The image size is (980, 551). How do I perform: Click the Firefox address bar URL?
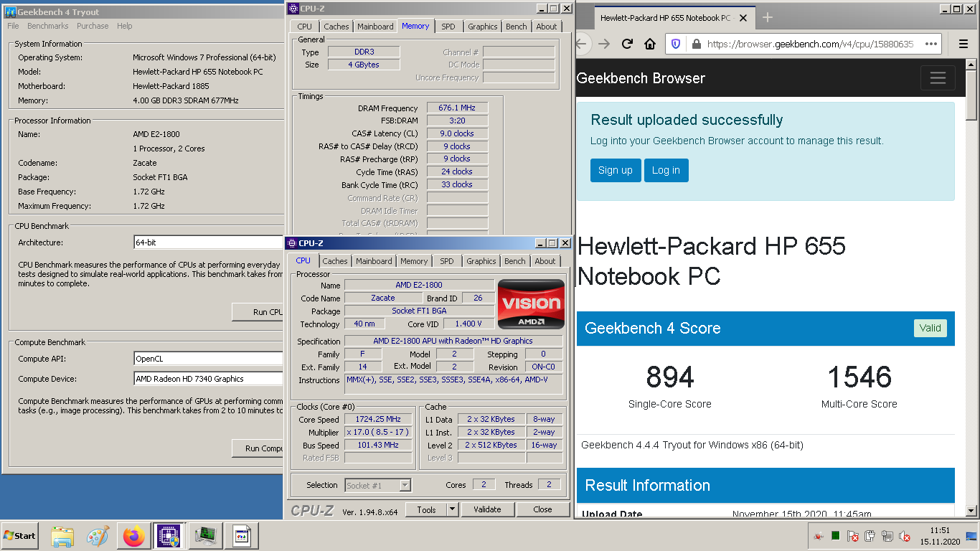(x=810, y=44)
